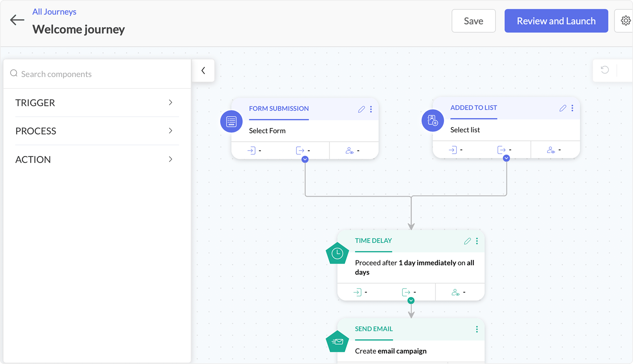Click the undo icon on canvas

[x=605, y=70]
